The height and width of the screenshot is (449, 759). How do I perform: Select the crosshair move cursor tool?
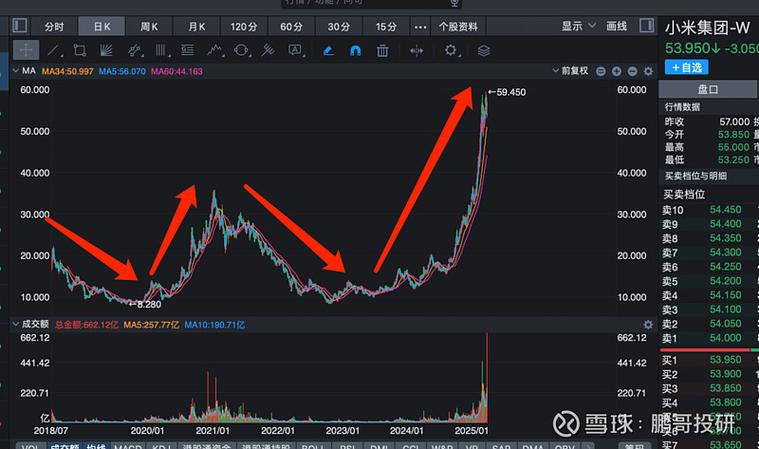[x=26, y=50]
